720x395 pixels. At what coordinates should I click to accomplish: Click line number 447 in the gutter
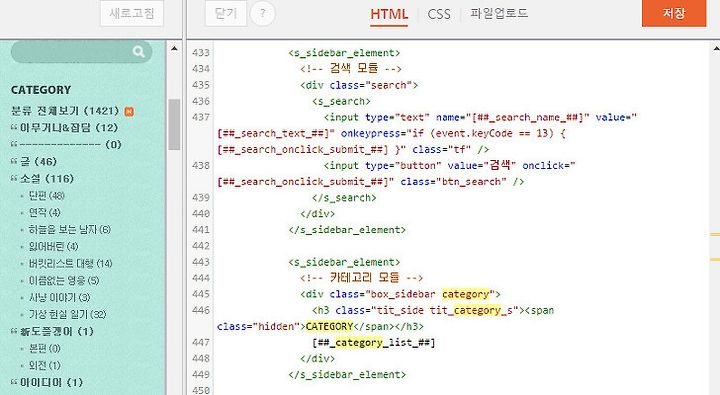(201, 342)
